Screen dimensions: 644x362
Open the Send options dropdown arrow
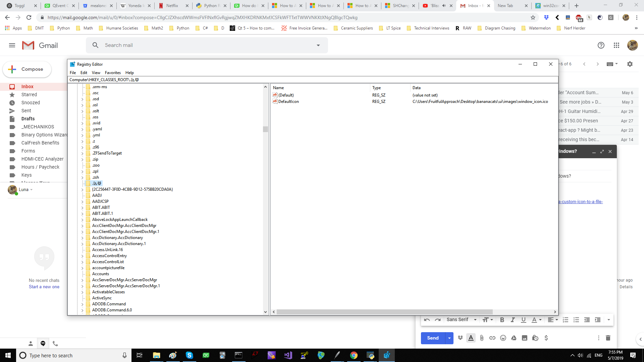449,338
